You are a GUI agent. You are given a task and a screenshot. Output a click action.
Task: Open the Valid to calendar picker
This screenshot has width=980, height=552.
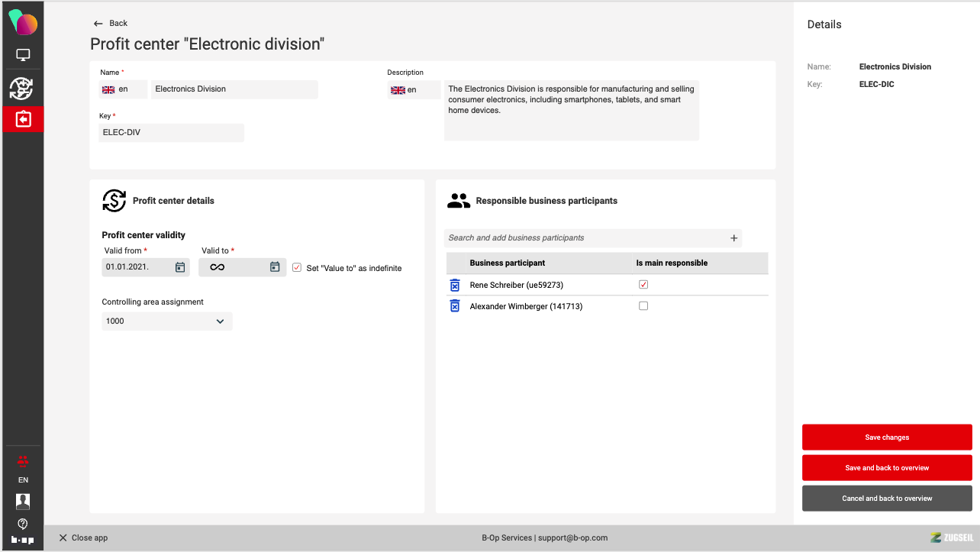pyautogui.click(x=275, y=267)
